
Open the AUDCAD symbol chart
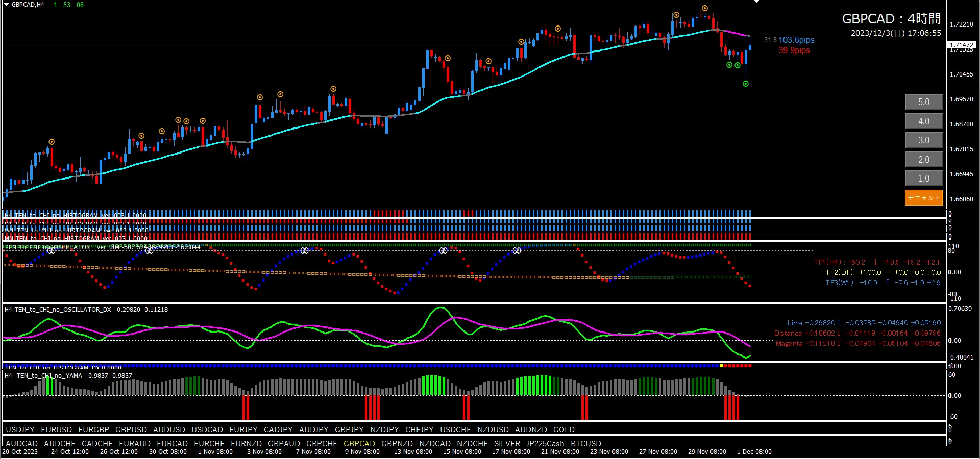click(x=22, y=444)
